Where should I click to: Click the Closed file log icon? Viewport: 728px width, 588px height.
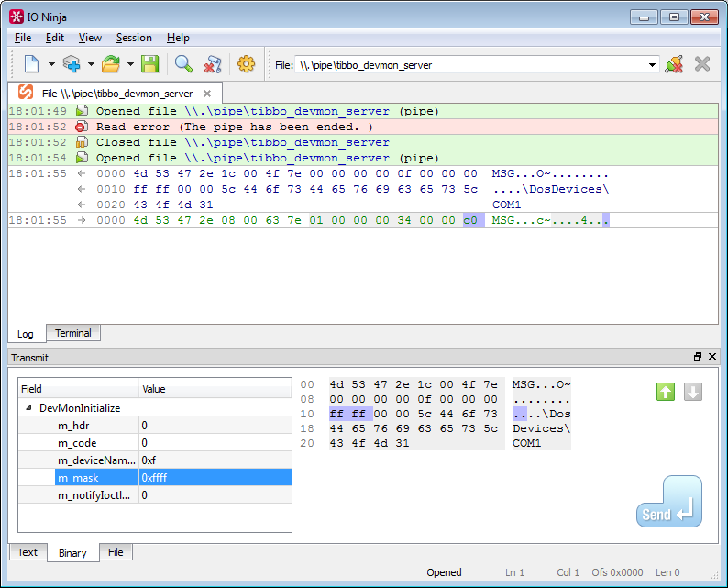[82, 142]
